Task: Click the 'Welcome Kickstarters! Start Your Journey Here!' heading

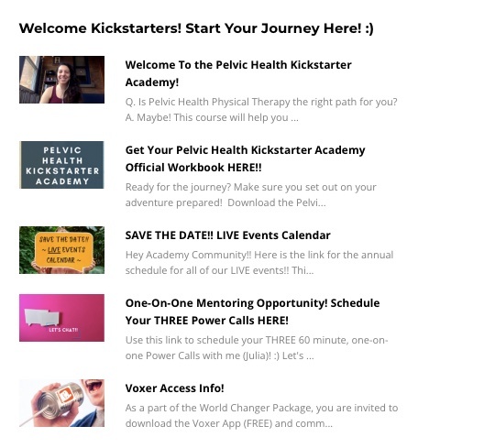Action: pos(196,28)
